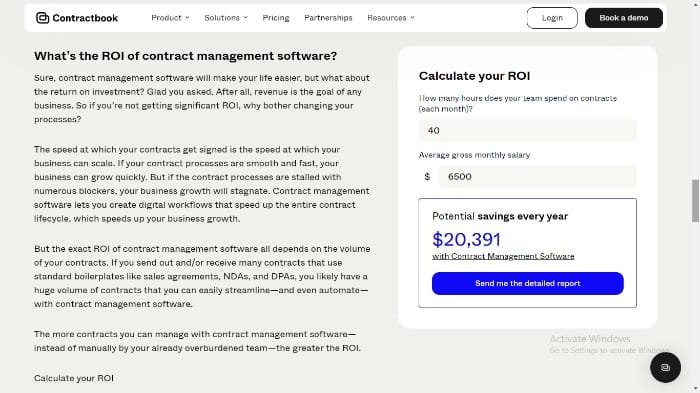700x393 pixels.
Task: Click Book a demo button
Action: (x=624, y=18)
